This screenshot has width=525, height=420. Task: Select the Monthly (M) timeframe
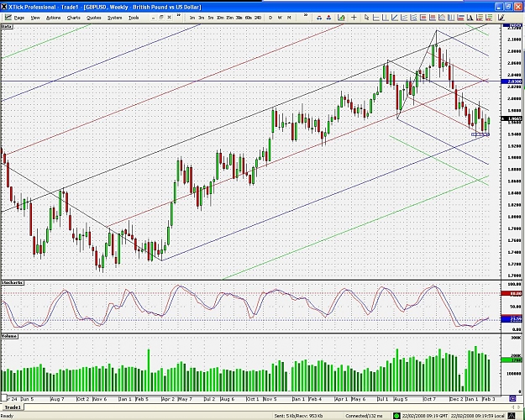click(289, 18)
